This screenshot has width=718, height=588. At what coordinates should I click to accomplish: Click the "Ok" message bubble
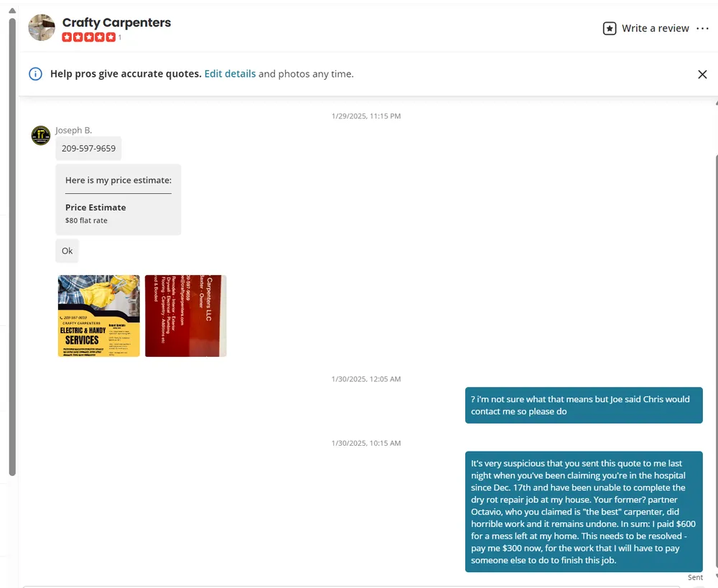67,251
